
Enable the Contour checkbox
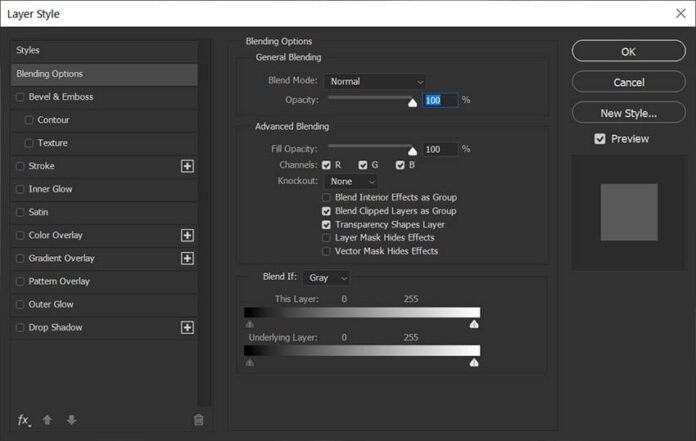(29, 120)
